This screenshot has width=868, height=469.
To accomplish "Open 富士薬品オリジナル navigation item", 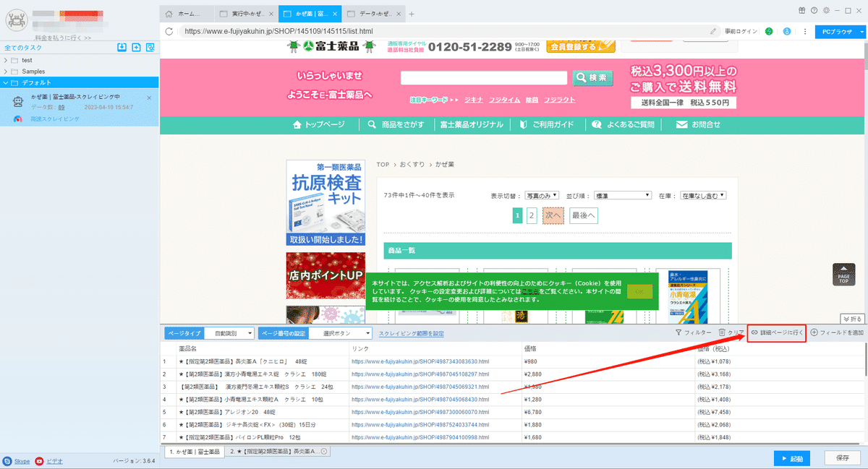I will pyautogui.click(x=472, y=124).
